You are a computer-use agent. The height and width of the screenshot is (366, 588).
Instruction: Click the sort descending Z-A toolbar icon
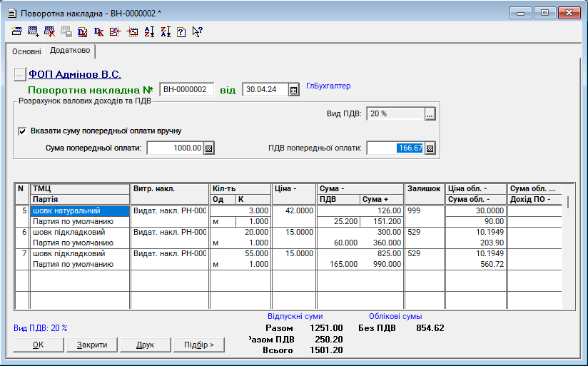[x=166, y=31]
